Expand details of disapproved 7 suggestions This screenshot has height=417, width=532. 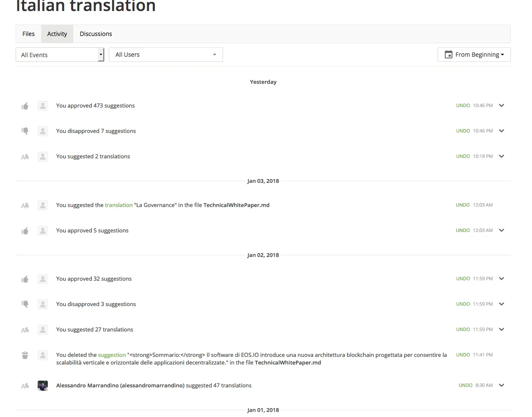[x=502, y=131]
